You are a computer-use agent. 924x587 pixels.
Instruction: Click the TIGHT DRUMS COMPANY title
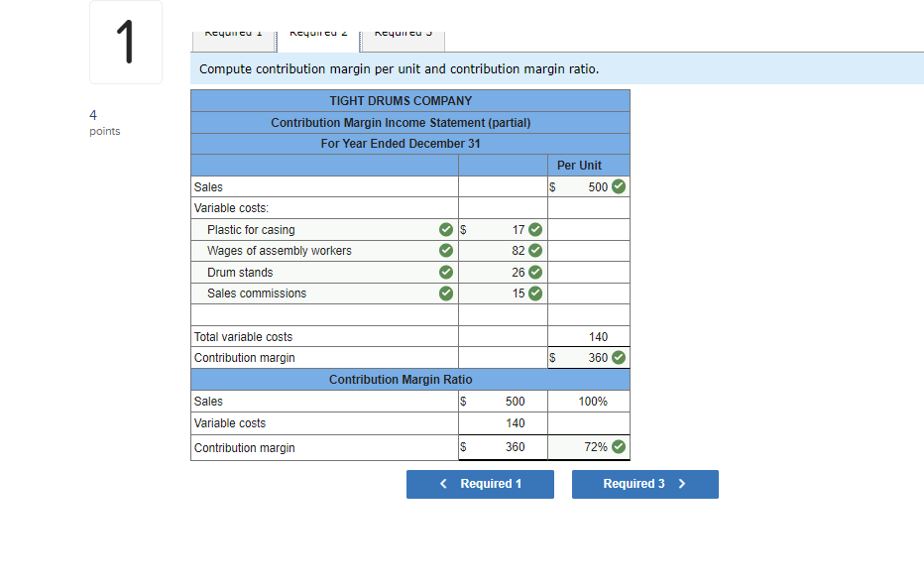pyautogui.click(x=401, y=101)
